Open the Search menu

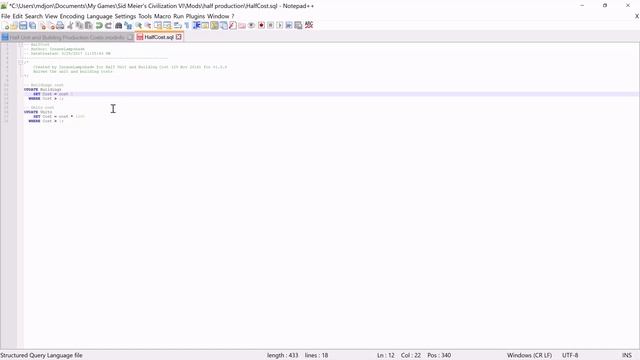34,16
